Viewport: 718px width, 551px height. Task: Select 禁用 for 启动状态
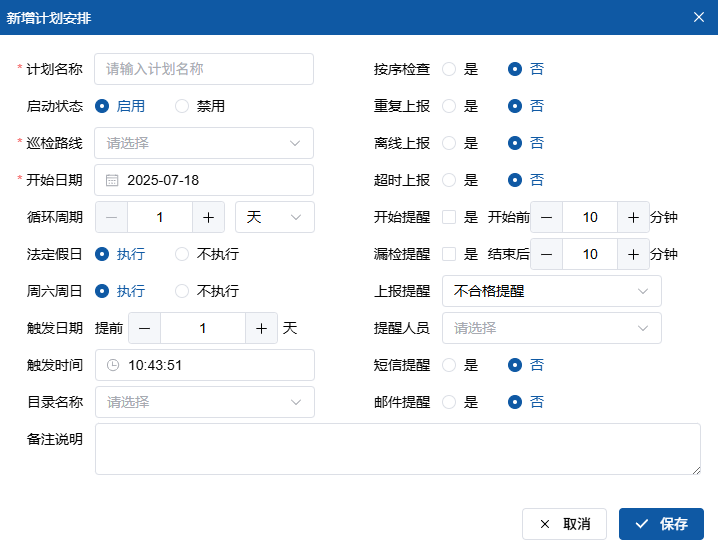182,106
